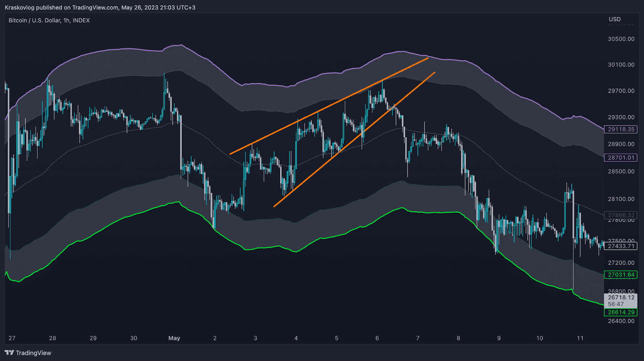Click date label 11 on time axis
This screenshot has height=361, width=644.
pyautogui.click(x=580, y=338)
